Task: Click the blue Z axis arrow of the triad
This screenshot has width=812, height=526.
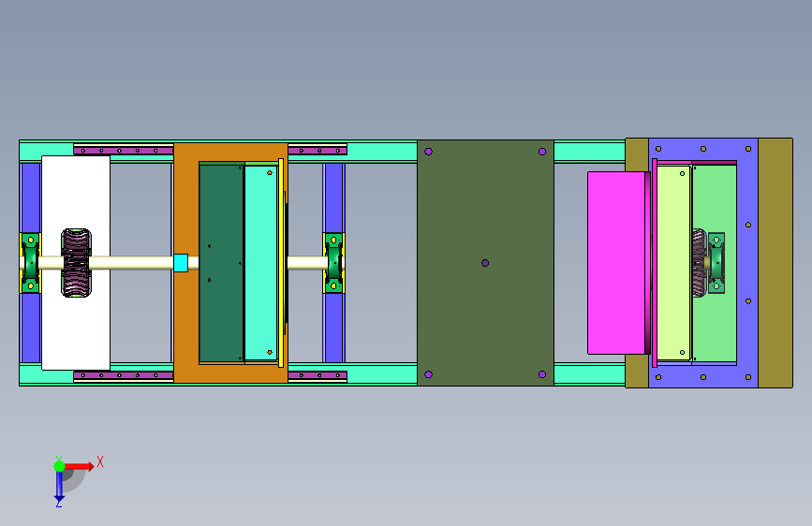Action: pos(59,488)
